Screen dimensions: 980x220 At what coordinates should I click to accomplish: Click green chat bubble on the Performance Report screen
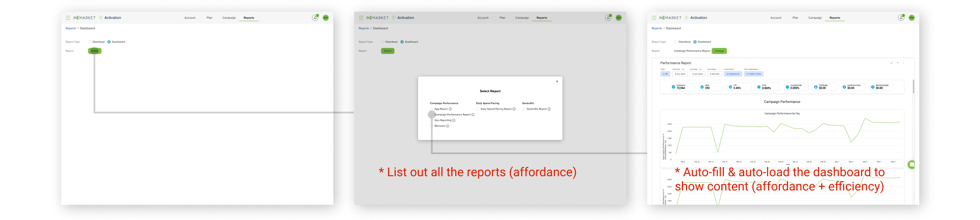[912, 164]
